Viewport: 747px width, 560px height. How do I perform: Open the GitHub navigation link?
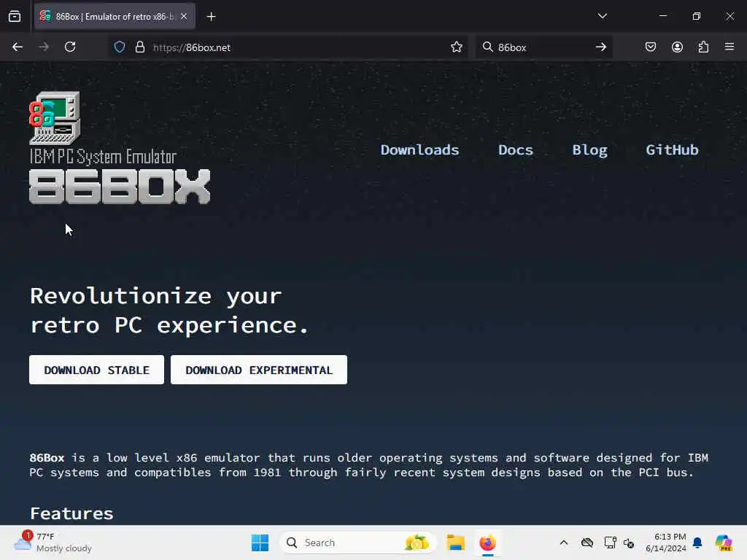(x=672, y=150)
